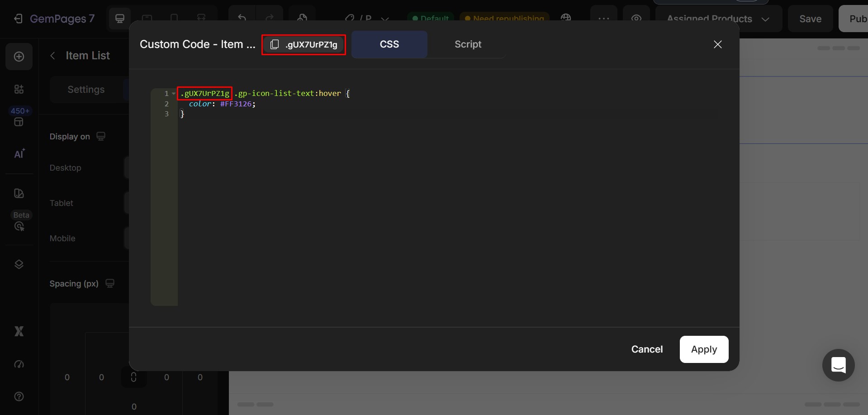Open the help question mark icon
This screenshot has width=868, height=415.
tap(19, 396)
